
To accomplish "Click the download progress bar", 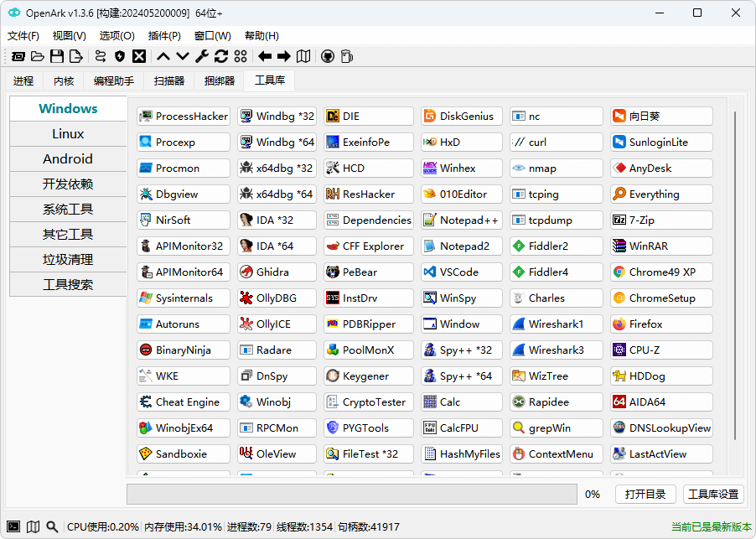I will tap(352, 495).
